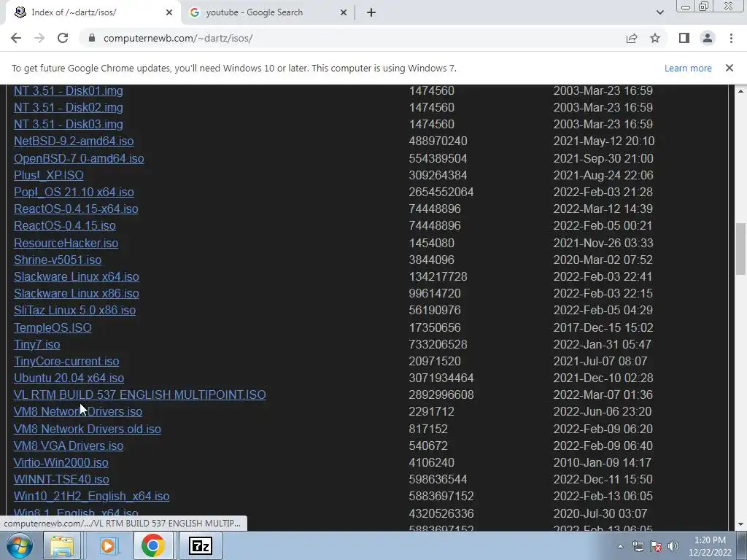747x560 pixels.
Task: Click 'Slackware Linux x64.iso'
Action: 76,276
